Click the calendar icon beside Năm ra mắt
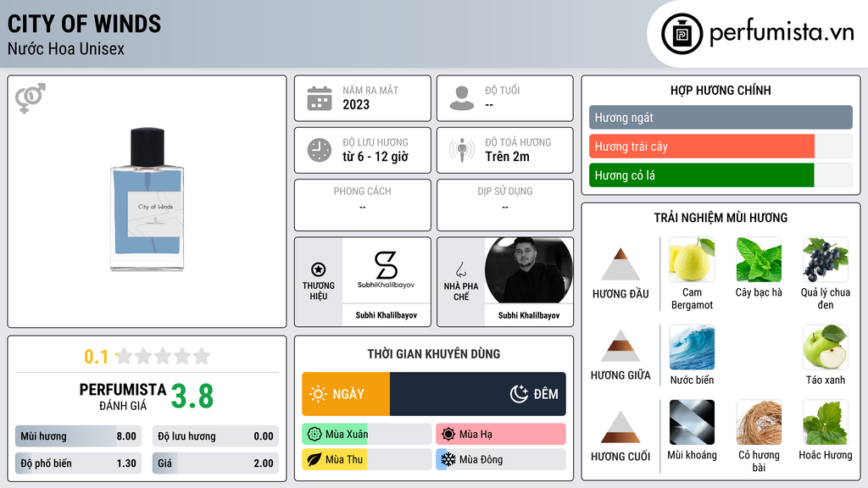This screenshot has width=868, height=488. pyautogui.click(x=320, y=98)
